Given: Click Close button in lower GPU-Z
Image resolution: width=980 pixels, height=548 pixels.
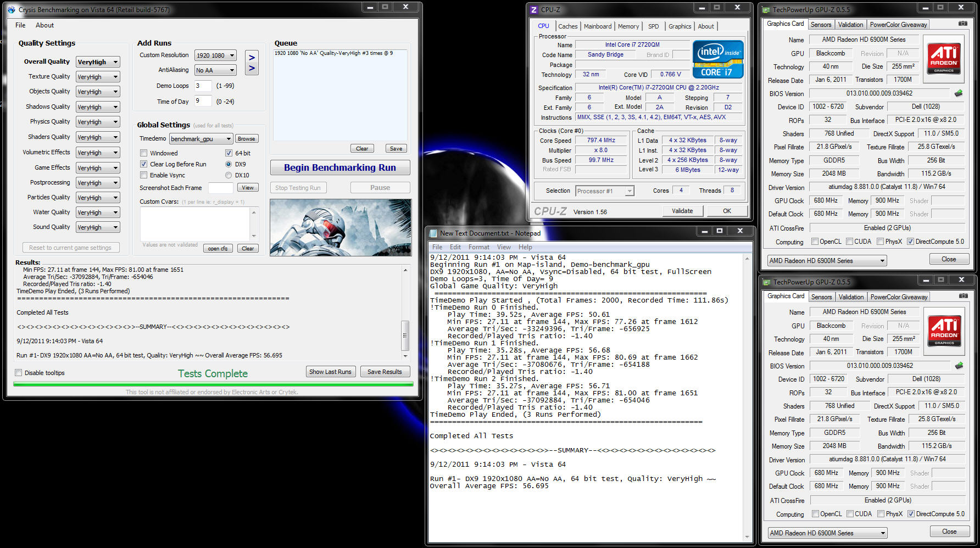Looking at the screenshot, I should 949,532.
